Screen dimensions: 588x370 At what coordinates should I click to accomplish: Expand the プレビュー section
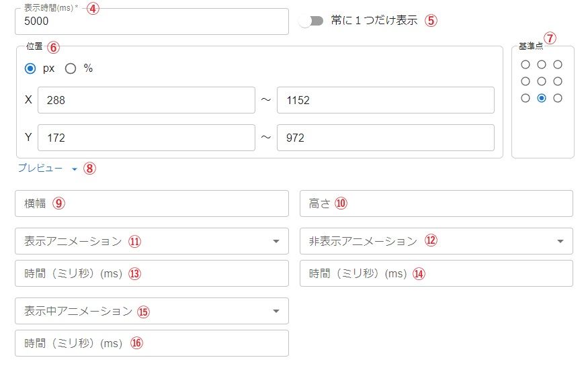[x=48, y=169]
